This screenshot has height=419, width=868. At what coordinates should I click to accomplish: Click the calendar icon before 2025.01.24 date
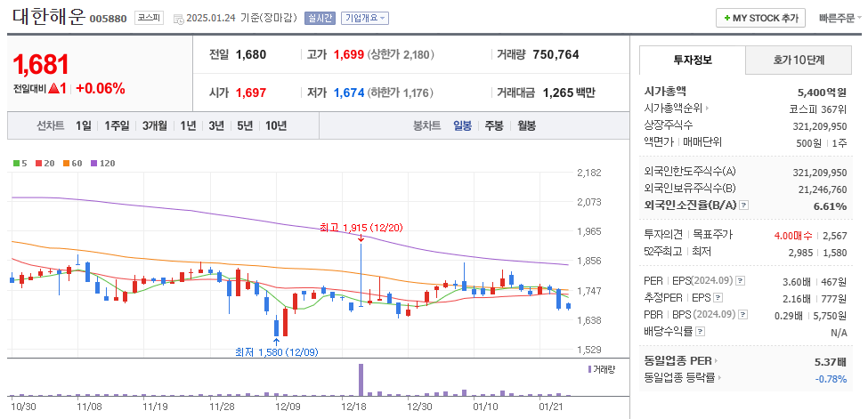(178, 19)
